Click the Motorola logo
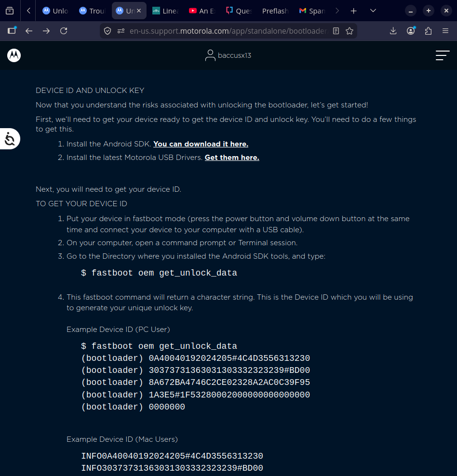Viewport: 457px width, 476px height. click(14, 55)
